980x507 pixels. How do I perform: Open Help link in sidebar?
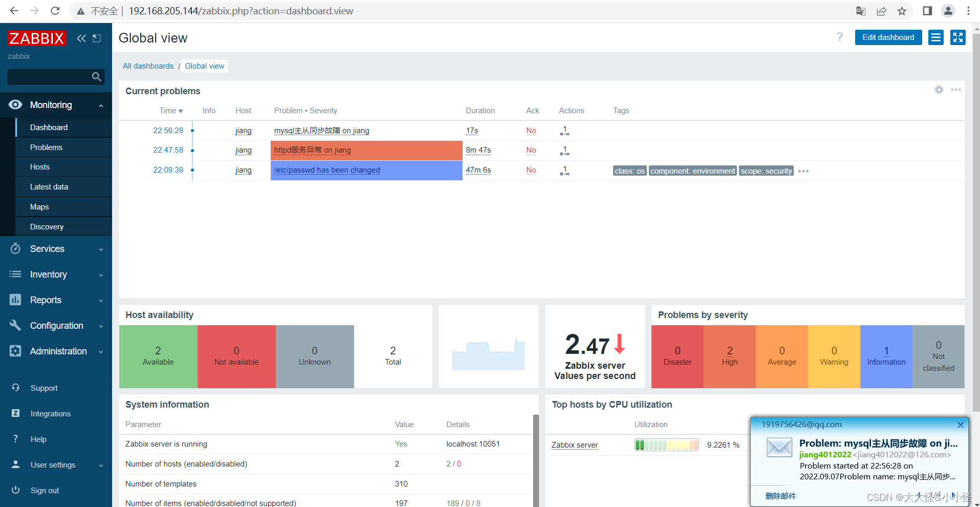38,439
